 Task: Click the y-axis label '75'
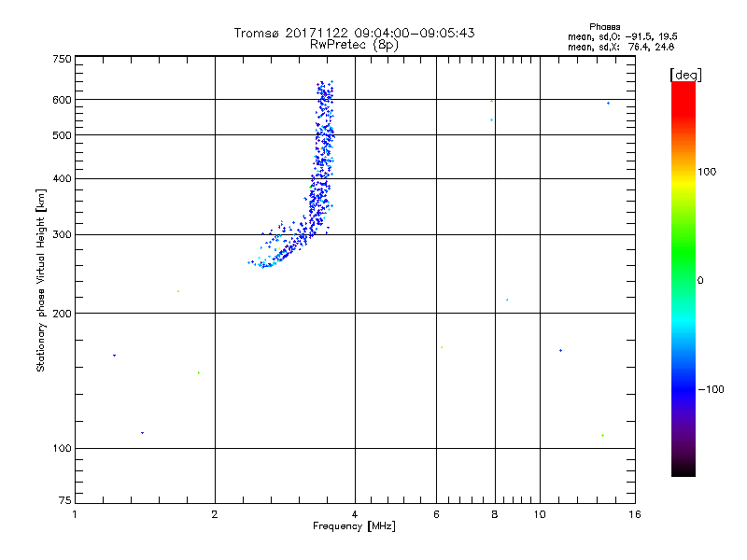tap(65, 500)
